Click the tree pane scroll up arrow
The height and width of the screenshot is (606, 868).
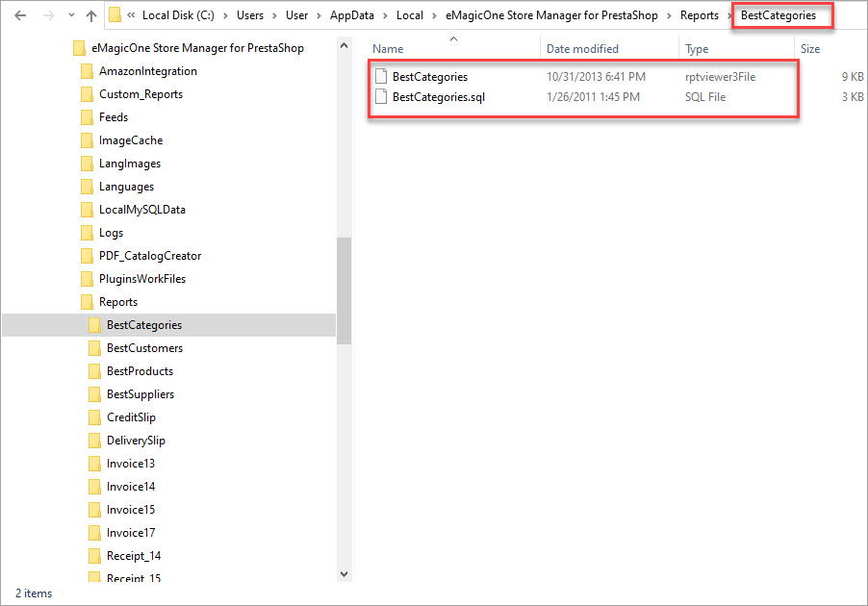344,45
